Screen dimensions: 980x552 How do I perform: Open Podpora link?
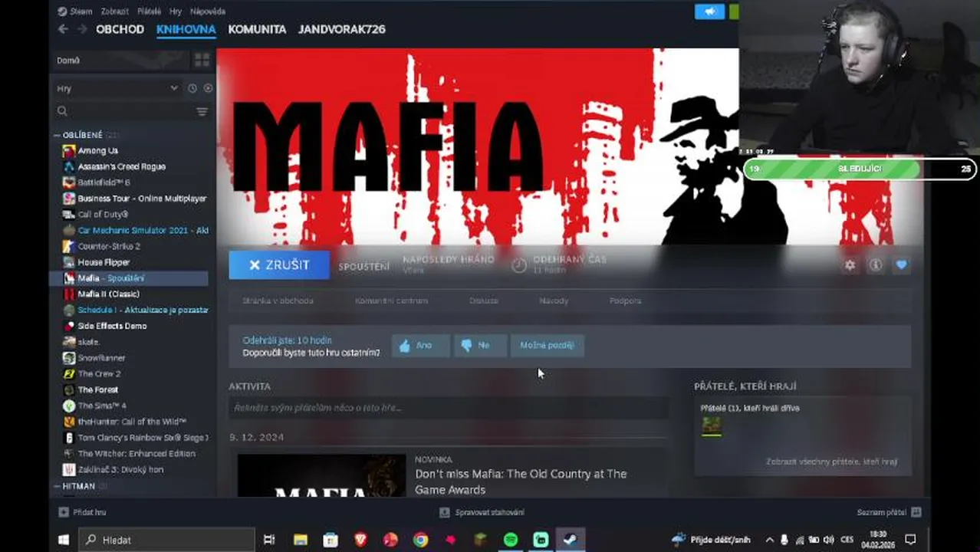pos(626,301)
